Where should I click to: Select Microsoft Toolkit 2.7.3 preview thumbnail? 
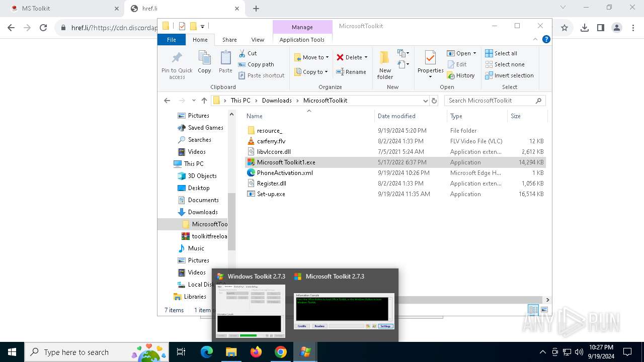coord(344,311)
